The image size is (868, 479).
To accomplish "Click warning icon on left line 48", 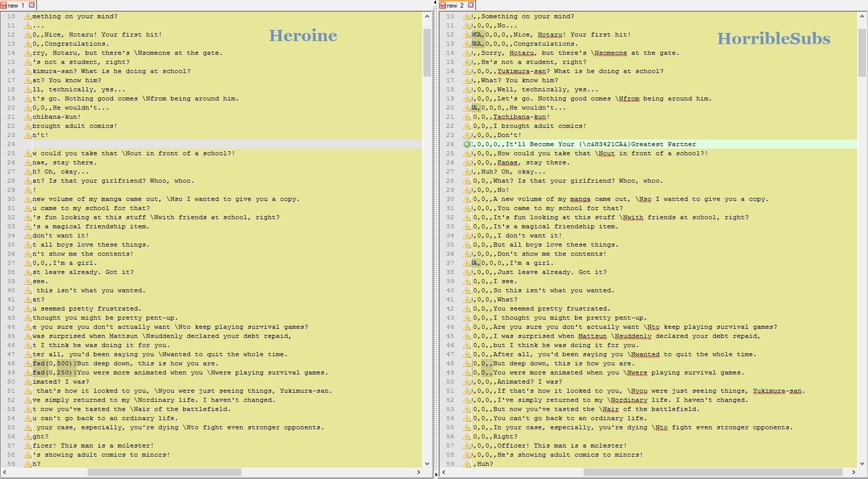I will 28,364.
